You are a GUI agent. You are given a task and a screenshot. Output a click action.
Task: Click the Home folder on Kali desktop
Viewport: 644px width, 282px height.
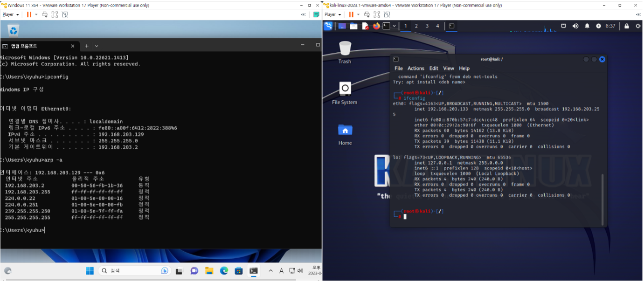(345, 134)
